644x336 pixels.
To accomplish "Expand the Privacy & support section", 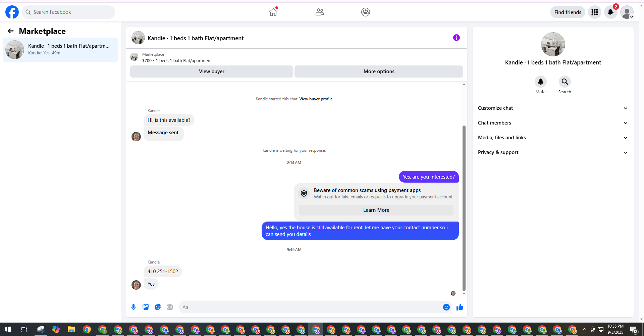I will click(x=553, y=152).
